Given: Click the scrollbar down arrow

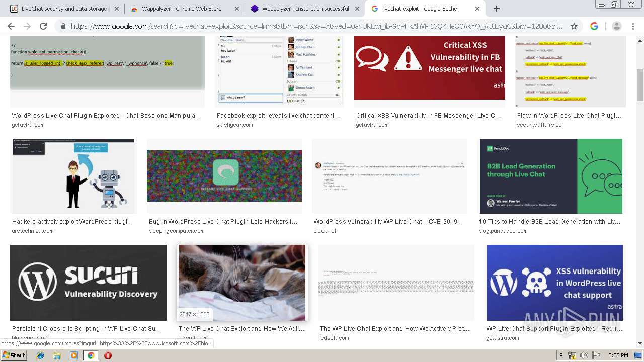Looking at the screenshot, I should point(640,344).
